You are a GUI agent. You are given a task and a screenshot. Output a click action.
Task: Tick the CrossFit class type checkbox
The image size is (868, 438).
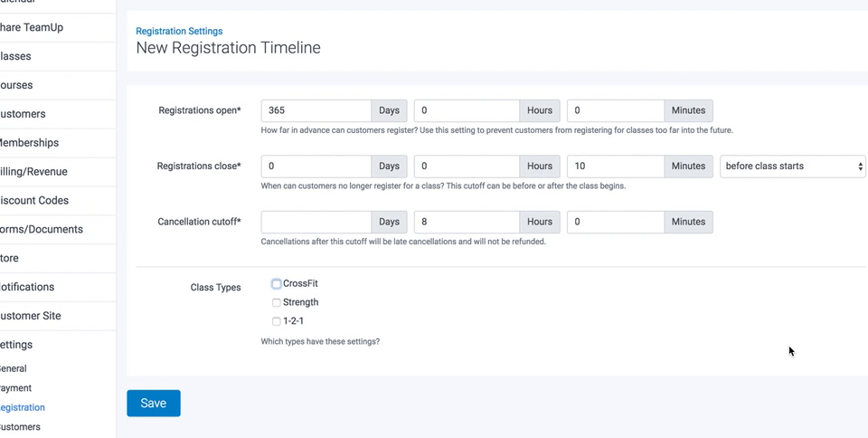click(x=277, y=284)
